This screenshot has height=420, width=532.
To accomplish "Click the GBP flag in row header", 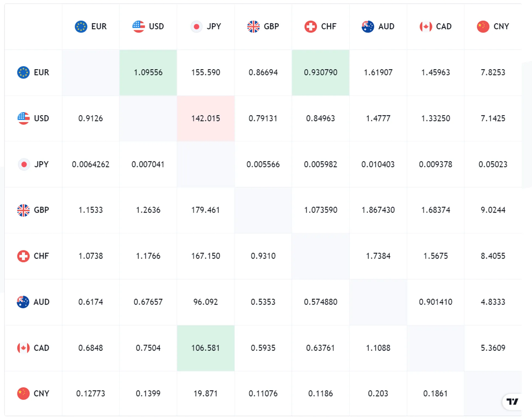I will [x=23, y=210].
